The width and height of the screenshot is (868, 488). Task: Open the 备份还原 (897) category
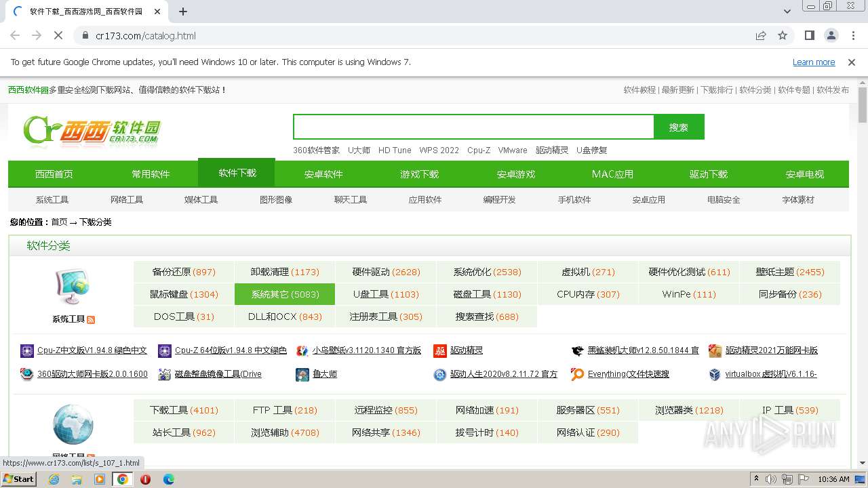184,272
